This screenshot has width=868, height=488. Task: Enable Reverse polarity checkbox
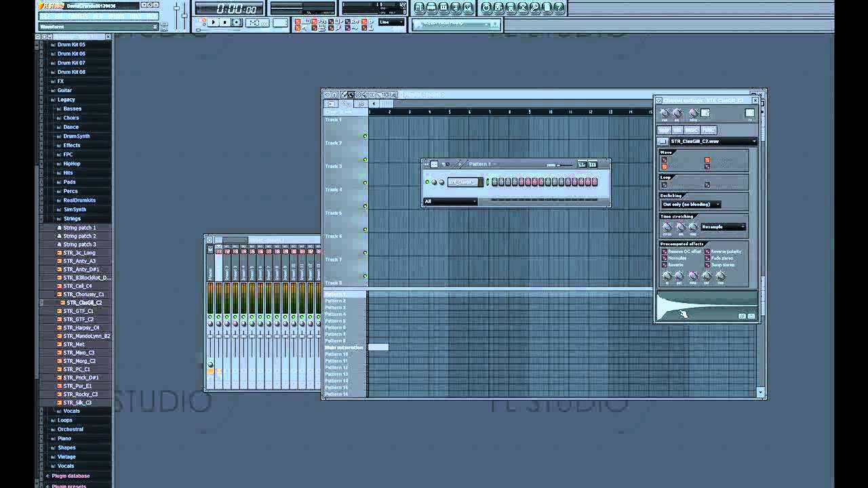707,251
